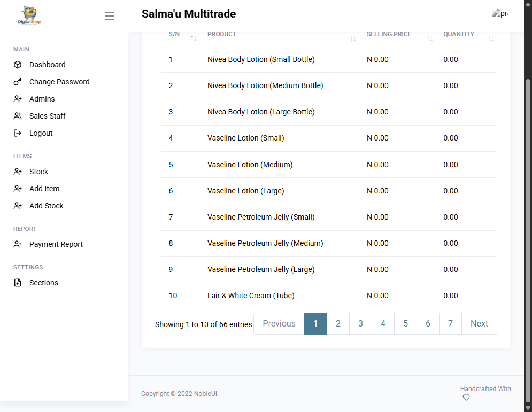532x412 pixels.
Task: Go to Admins page
Action: (x=42, y=99)
